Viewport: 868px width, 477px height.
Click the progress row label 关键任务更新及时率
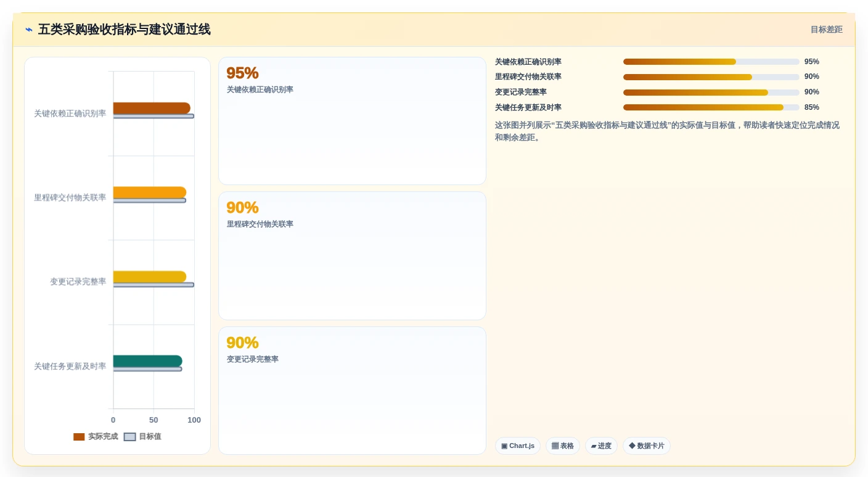point(528,107)
